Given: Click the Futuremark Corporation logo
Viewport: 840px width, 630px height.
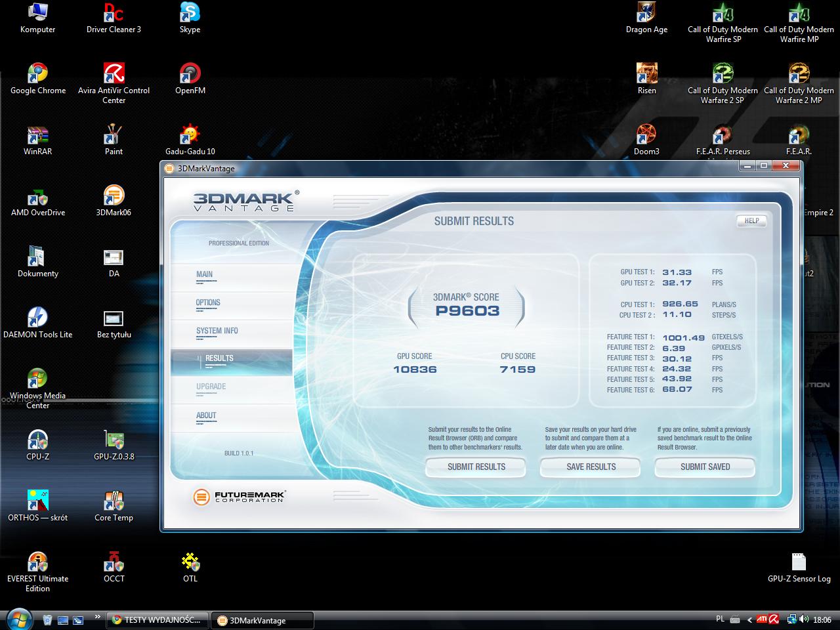Looking at the screenshot, I should click(240, 497).
